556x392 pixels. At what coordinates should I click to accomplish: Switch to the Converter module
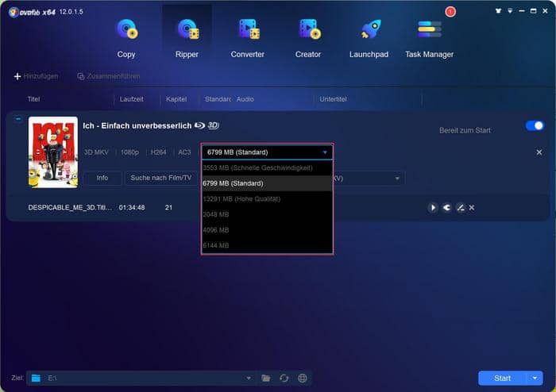pyautogui.click(x=248, y=37)
